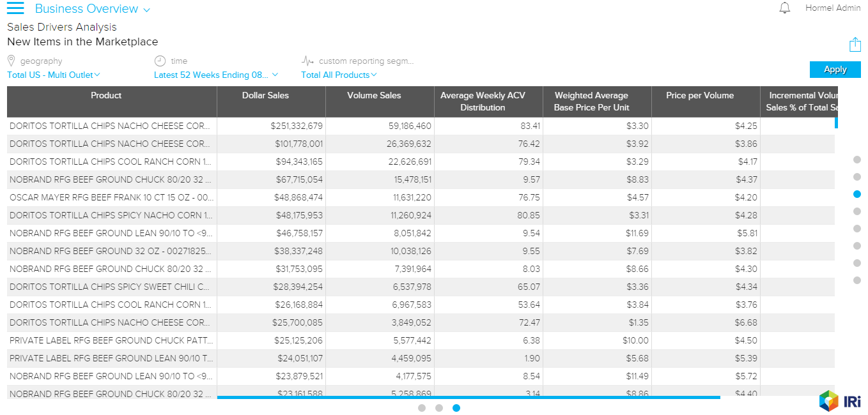
Task: Open the Latest 52 Weeks Ending time dropdown
Action: [215, 75]
